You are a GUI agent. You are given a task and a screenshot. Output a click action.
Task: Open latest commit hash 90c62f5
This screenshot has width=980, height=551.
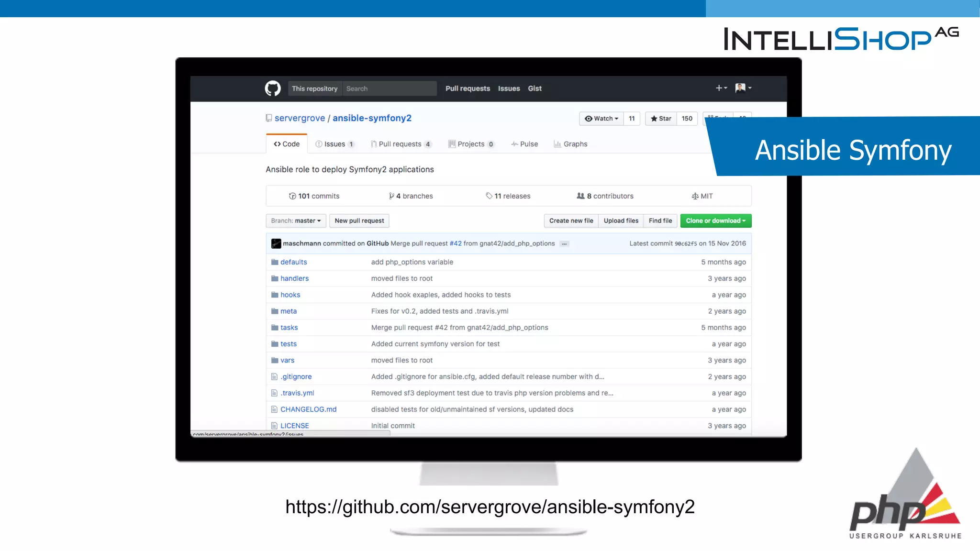[686, 244]
